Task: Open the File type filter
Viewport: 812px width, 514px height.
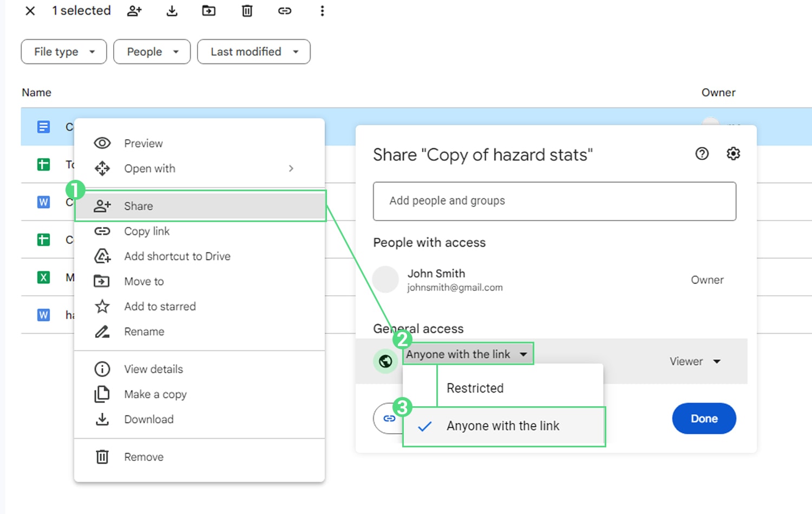Action: [63, 51]
